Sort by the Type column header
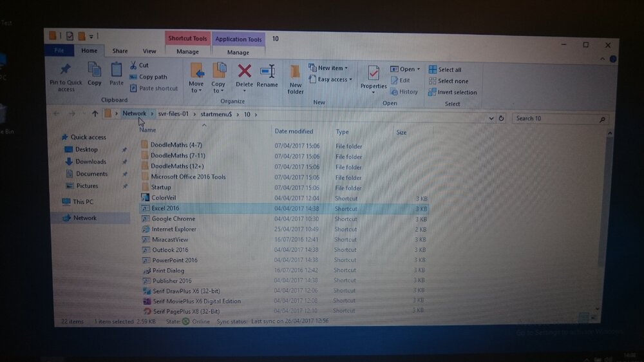This screenshot has width=644, height=362. tap(342, 132)
